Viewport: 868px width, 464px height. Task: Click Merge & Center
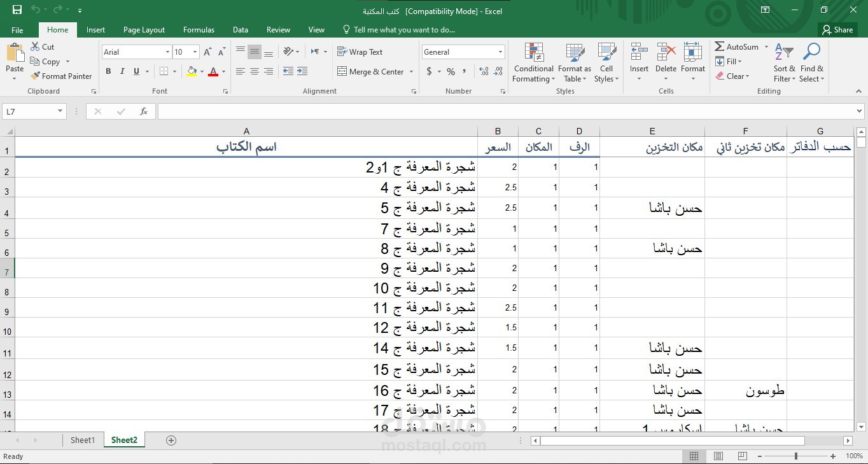(370, 71)
